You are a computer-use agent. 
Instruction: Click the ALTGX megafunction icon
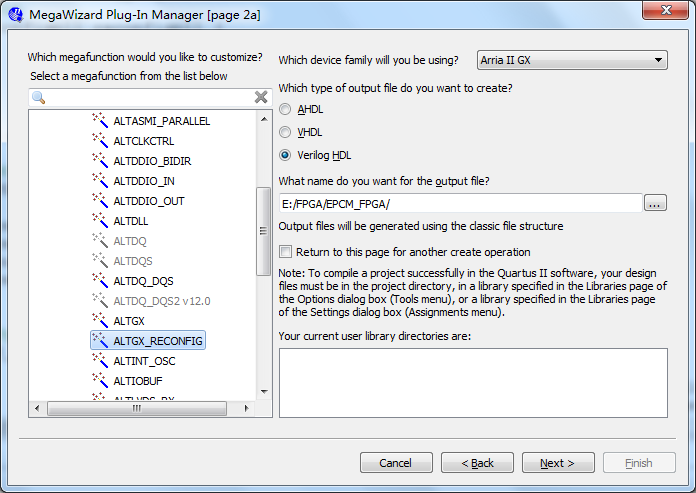[99, 321]
